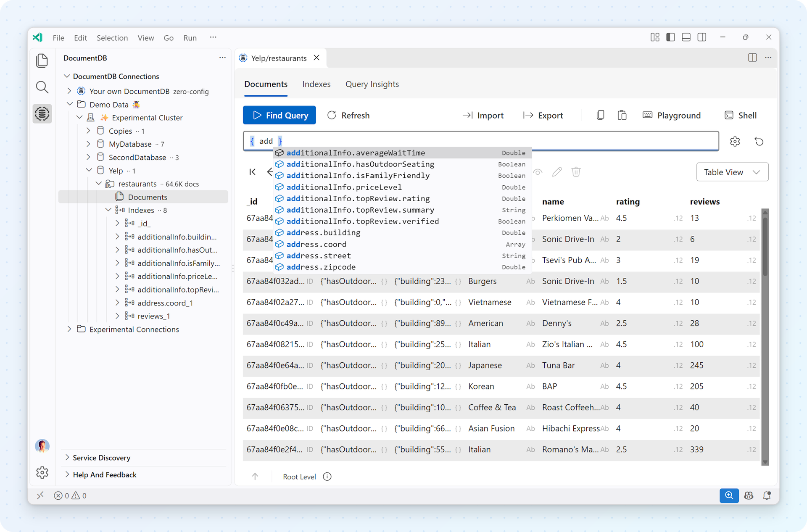Open the Selection menu
Viewport: 807px width, 532px height.
pyautogui.click(x=112, y=37)
